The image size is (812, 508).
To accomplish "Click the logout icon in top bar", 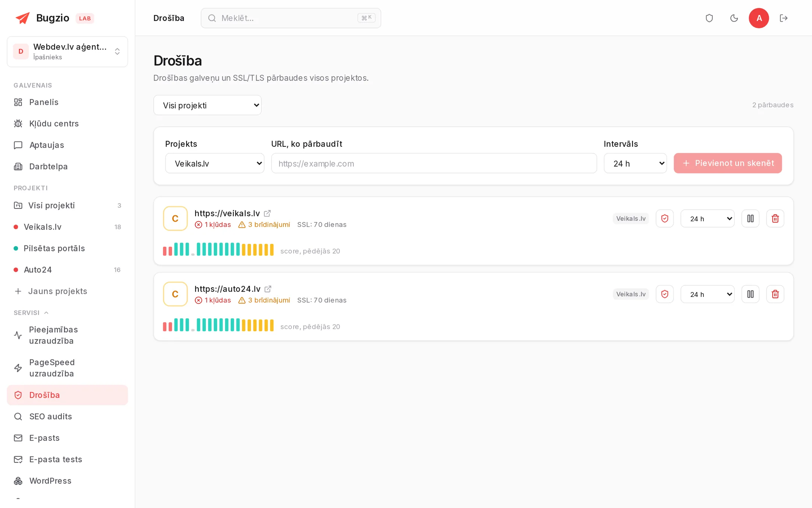I will (783, 18).
